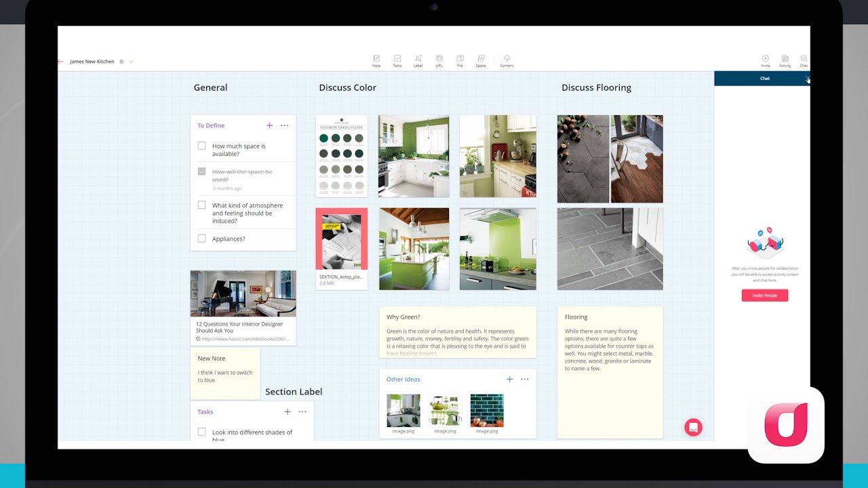This screenshot has height=488, width=868.
Task: Open the teal tile Image.png thumbnail
Action: pos(487,411)
